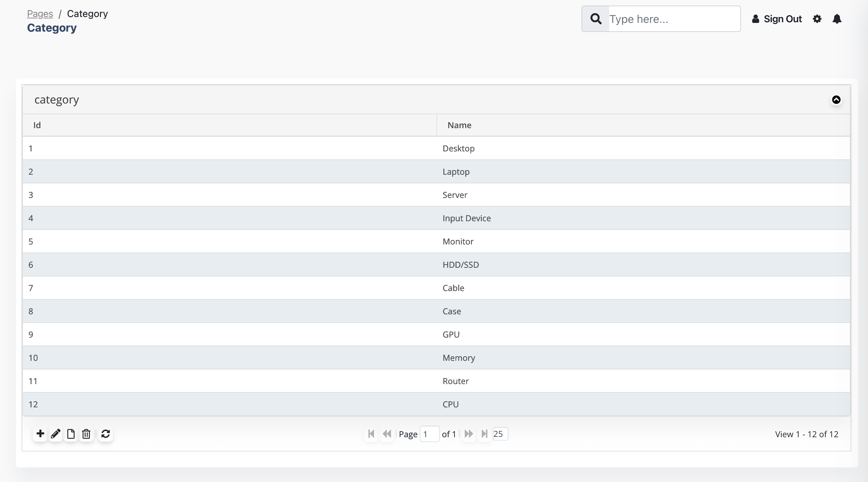The height and width of the screenshot is (482, 868).
Task: Go to the last page arrow
Action: (x=484, y=434)
